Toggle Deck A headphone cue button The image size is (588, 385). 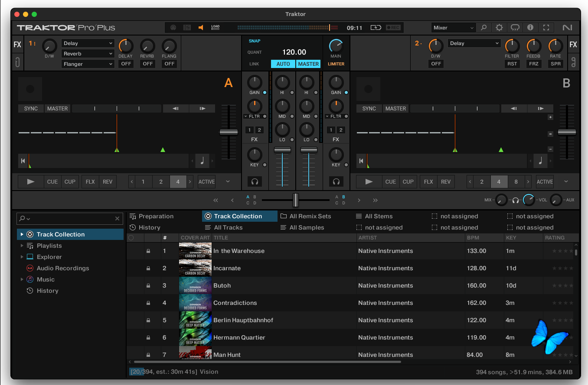click(255, 181)
